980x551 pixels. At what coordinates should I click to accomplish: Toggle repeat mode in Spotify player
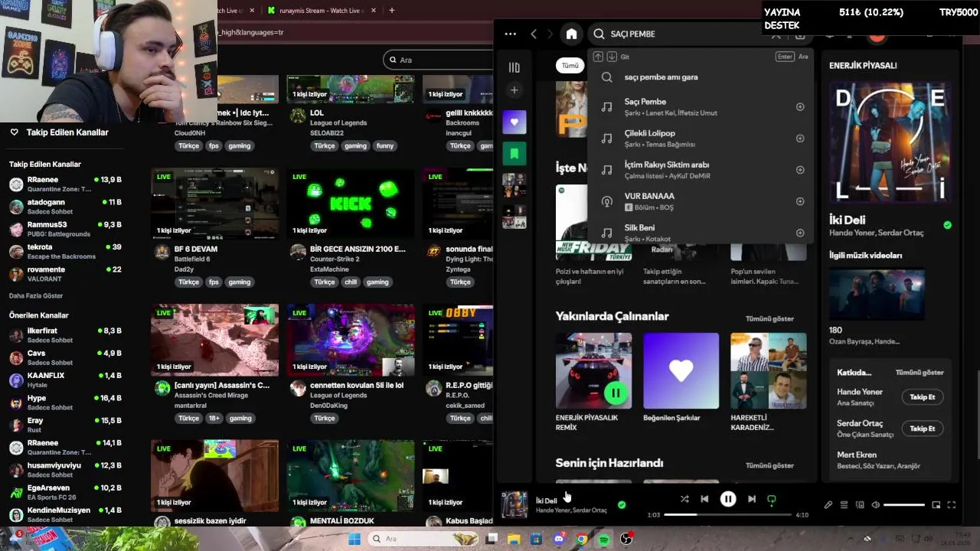772,499
